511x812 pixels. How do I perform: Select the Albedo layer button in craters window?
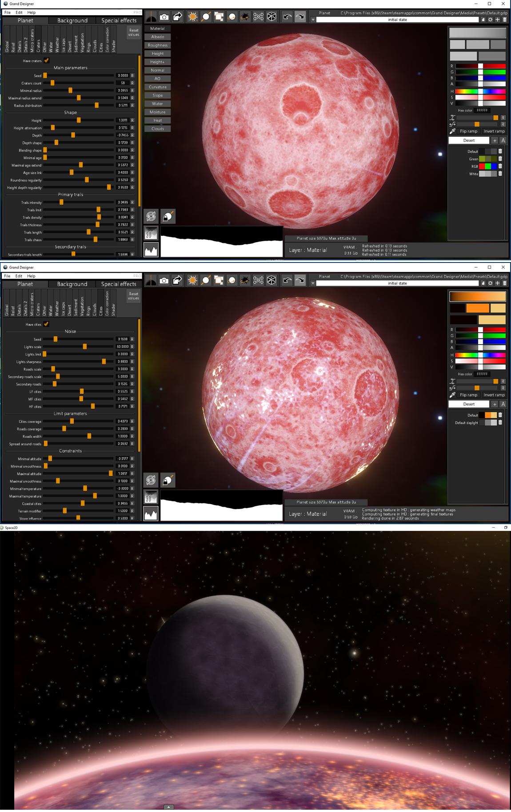(157, 37)
